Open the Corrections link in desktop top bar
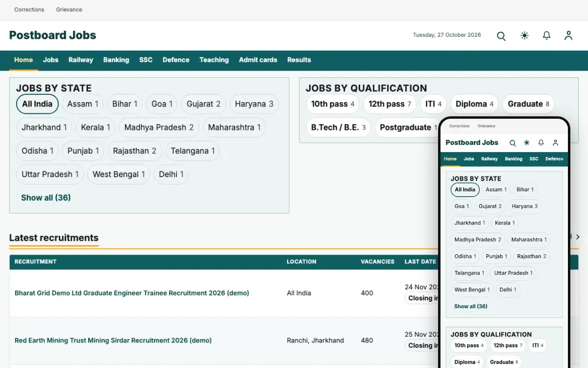Viewport: 588px width, 368px height. [29, 10]
